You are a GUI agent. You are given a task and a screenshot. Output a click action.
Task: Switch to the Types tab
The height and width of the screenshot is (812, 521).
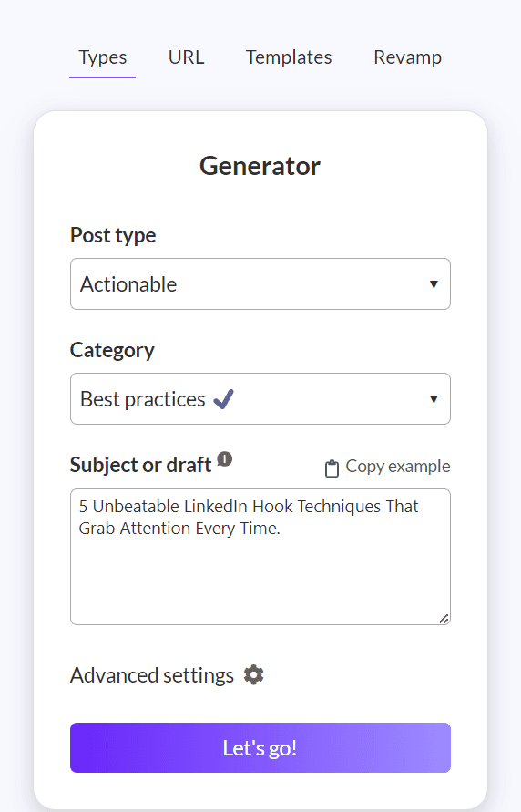tap(102, 57)
